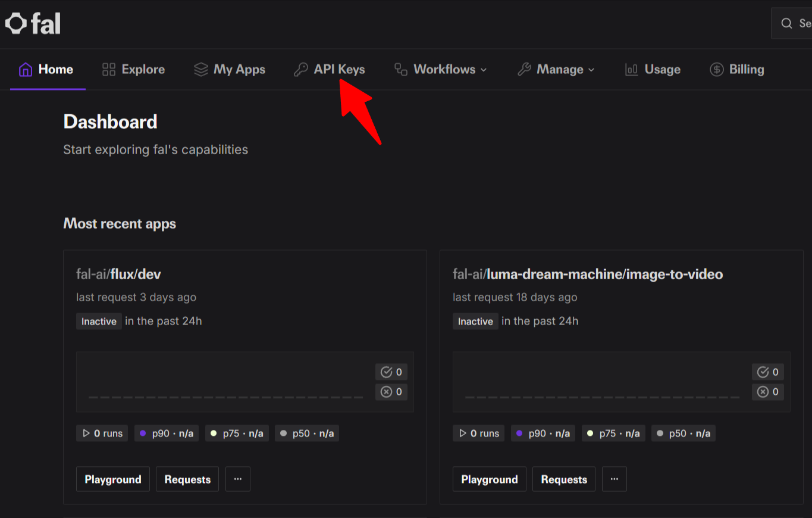Switch to My Apps
This screenshot has height=518, width=812.
[230, 70]
